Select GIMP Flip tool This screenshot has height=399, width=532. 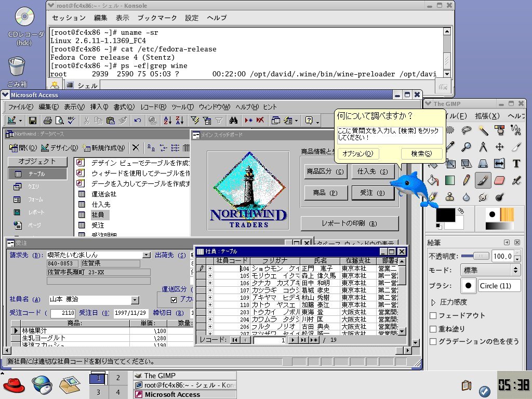(x=499, y=164)
